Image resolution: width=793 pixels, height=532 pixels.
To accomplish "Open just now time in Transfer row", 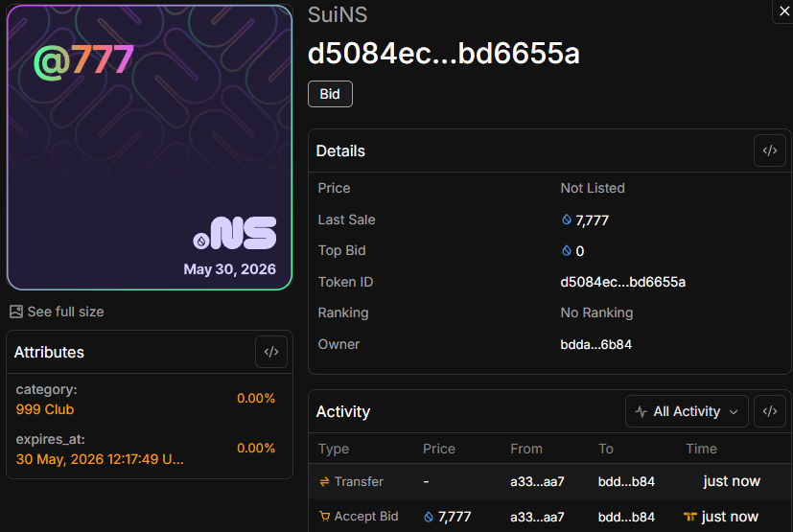I will [732, 481].
